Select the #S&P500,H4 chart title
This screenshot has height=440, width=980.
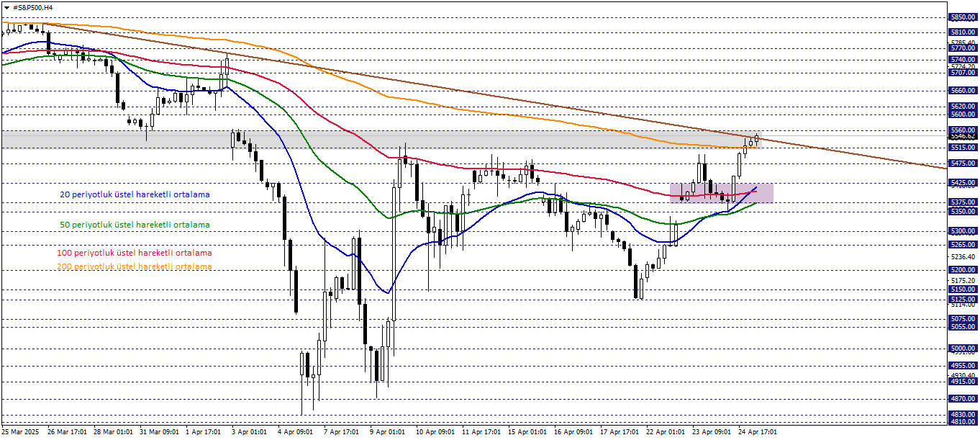click(x=32, y=7)
